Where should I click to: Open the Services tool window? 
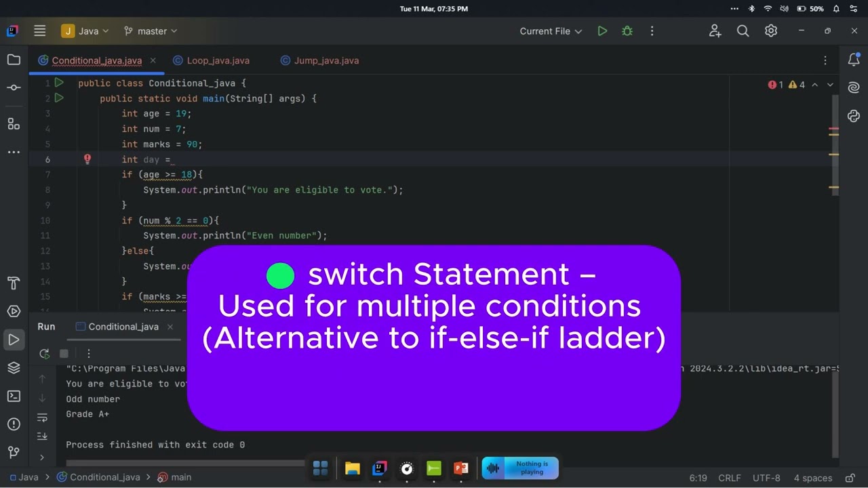[14, 311]
